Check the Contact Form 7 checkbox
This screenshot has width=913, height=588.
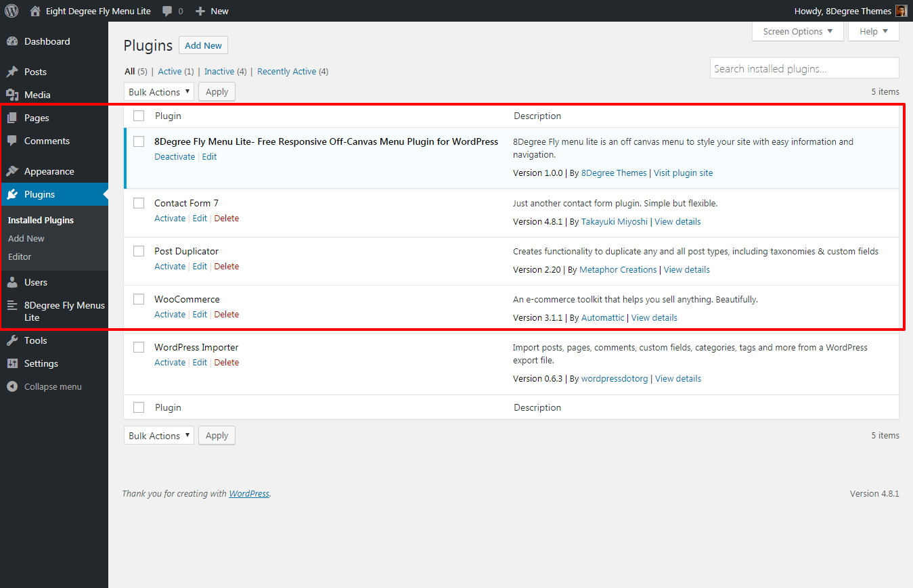pos(139,203)
